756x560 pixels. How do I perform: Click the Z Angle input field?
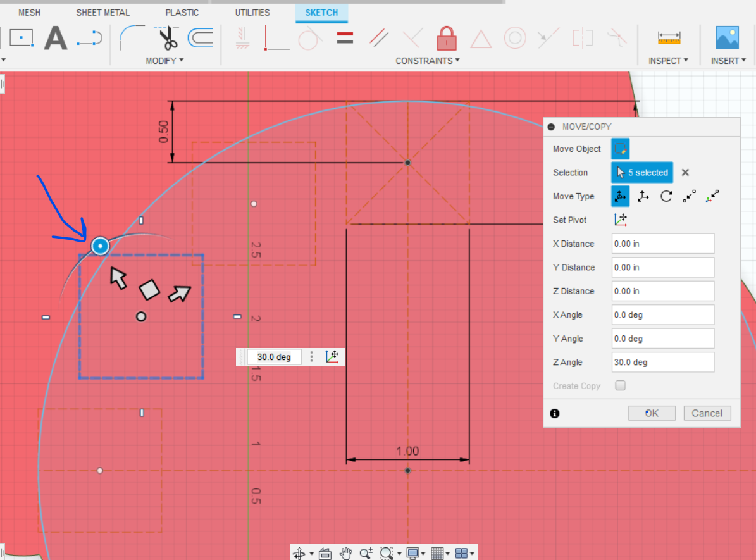click(x=662, y=362)
